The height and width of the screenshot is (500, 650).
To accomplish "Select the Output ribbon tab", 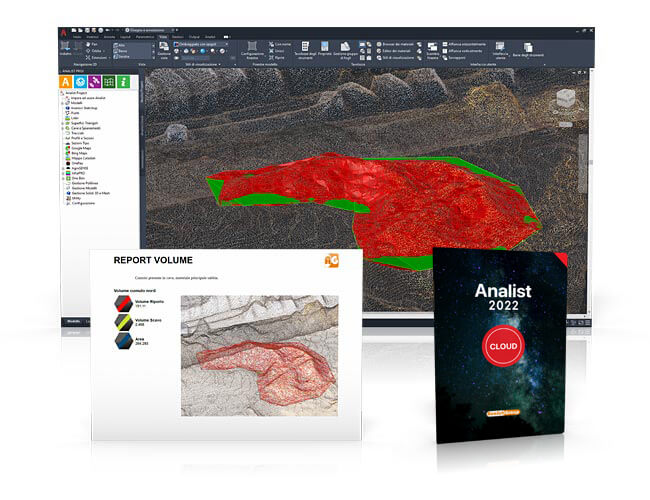I will (194, 37).
